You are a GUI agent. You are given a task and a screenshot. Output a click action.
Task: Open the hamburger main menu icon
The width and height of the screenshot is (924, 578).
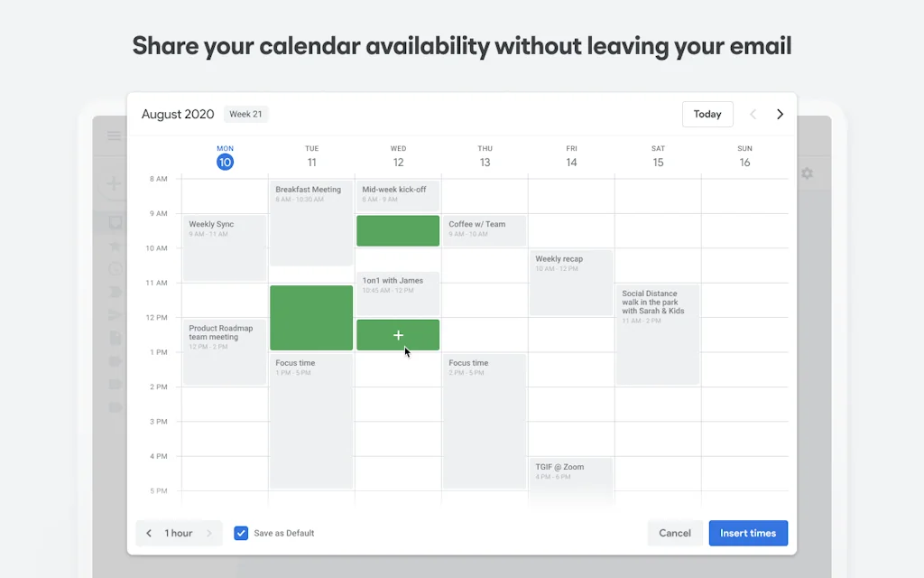(x=114, y=136)
